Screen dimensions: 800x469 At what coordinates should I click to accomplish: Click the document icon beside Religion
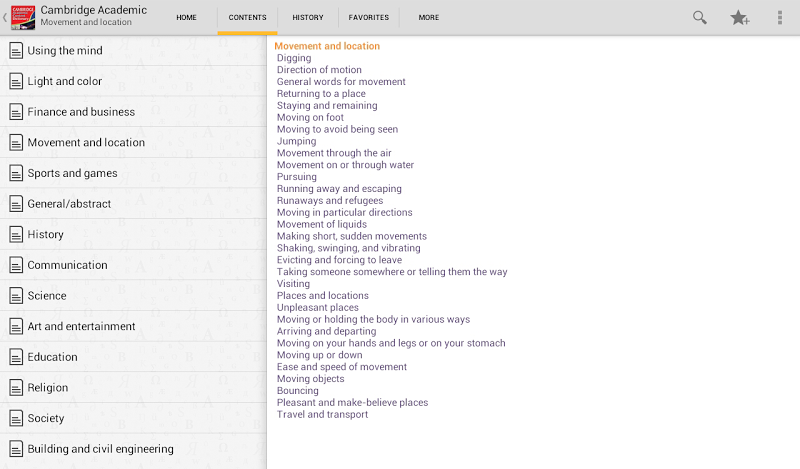pos(16,388)
